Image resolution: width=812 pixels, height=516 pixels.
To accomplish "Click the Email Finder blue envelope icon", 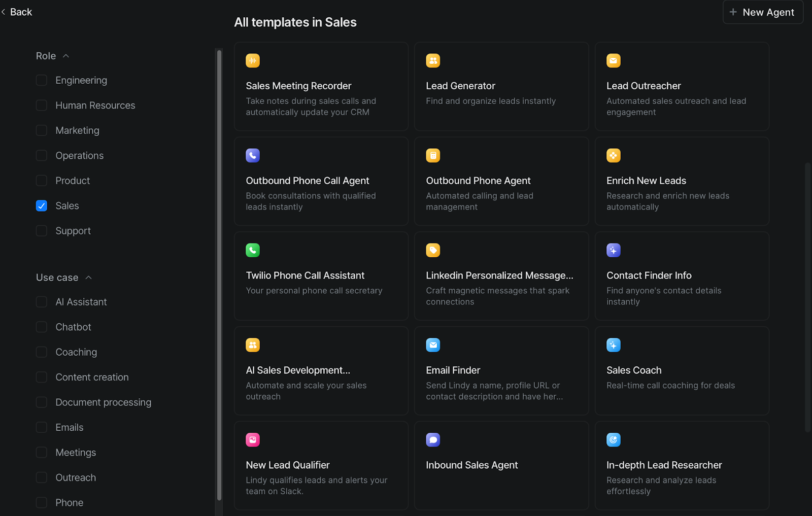I will click(433, 345).
